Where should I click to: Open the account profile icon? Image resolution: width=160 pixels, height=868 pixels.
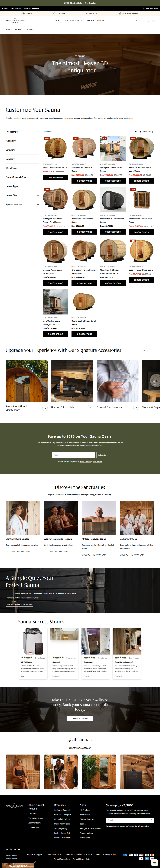click(142, 21)
